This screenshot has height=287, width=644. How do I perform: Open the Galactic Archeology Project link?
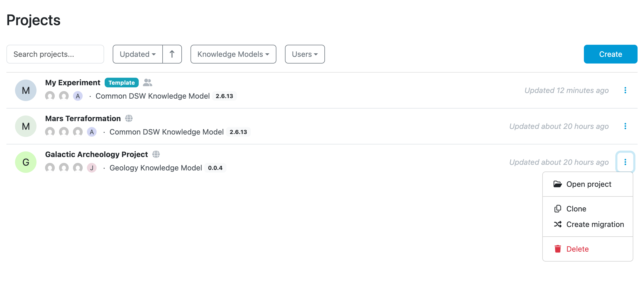[97, 154]
